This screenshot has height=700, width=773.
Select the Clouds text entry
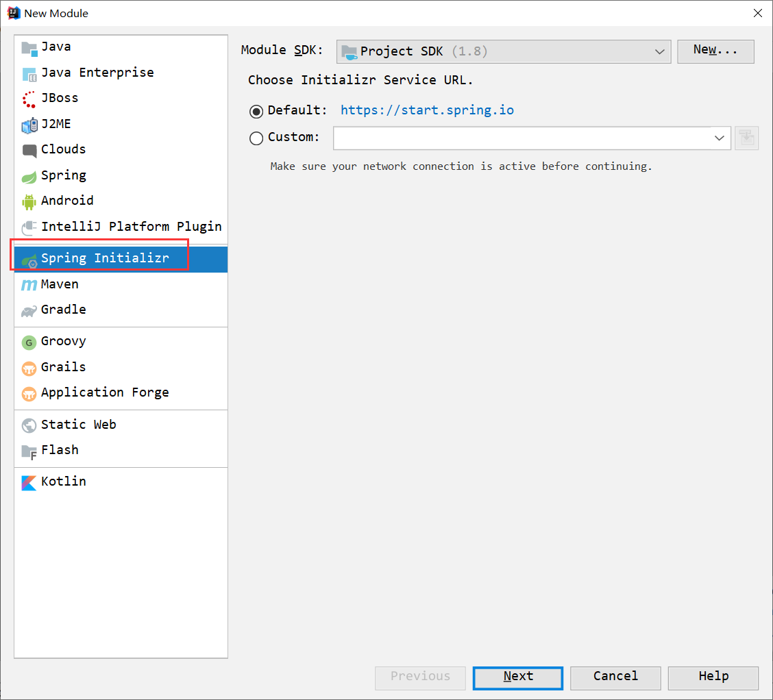point(63,149)
